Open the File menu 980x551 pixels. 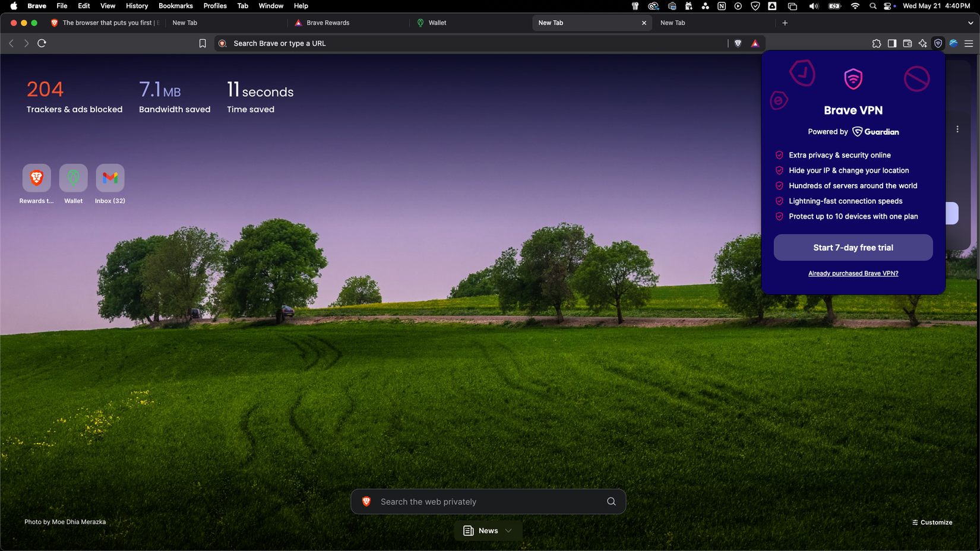coord(62,6)
